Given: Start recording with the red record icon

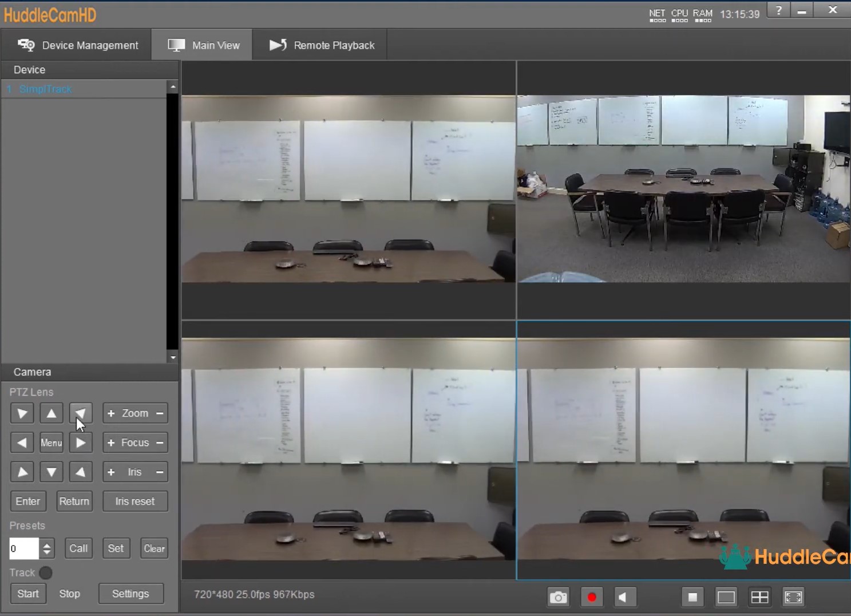Looking at the screenshot, I should (592, 597).
